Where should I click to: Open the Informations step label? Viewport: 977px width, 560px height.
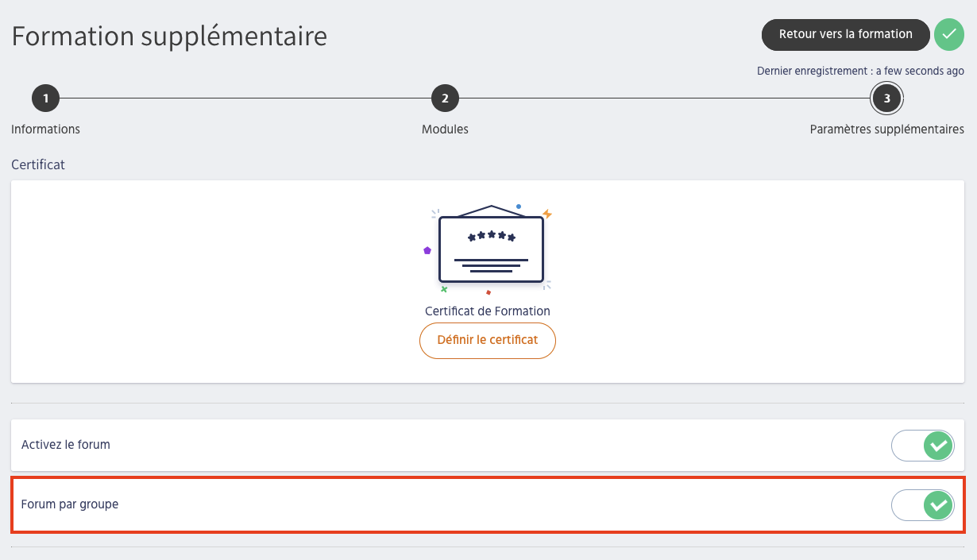click(46, 129)
